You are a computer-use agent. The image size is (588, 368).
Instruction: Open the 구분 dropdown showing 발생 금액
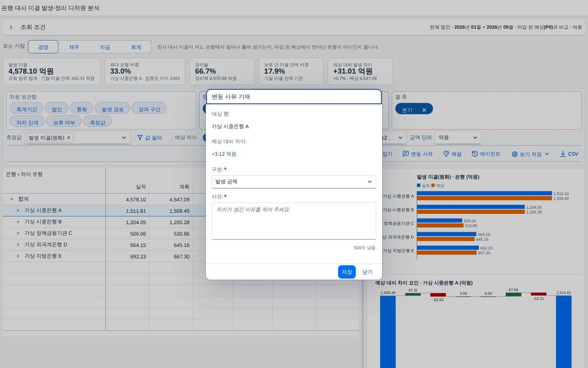(294, 182)
